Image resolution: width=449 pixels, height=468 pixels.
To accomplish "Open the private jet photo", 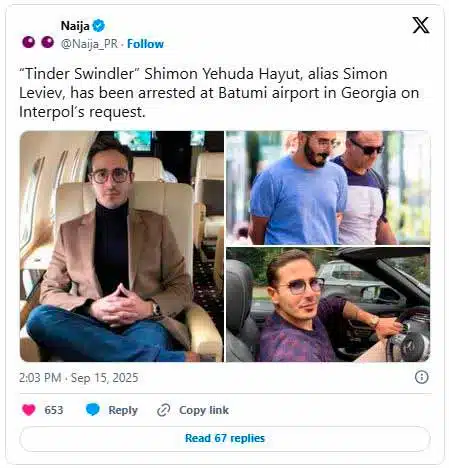I will click(122, 246).
